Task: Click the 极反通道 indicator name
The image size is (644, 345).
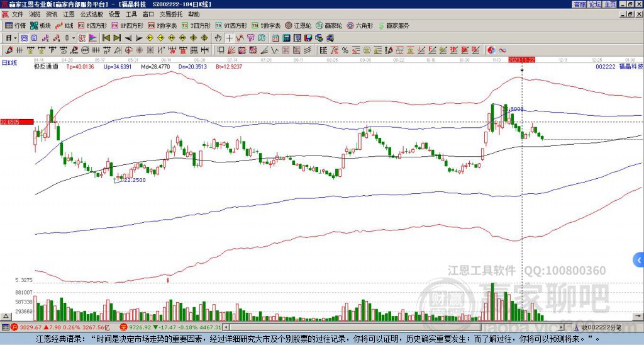Action: (46, 66)
